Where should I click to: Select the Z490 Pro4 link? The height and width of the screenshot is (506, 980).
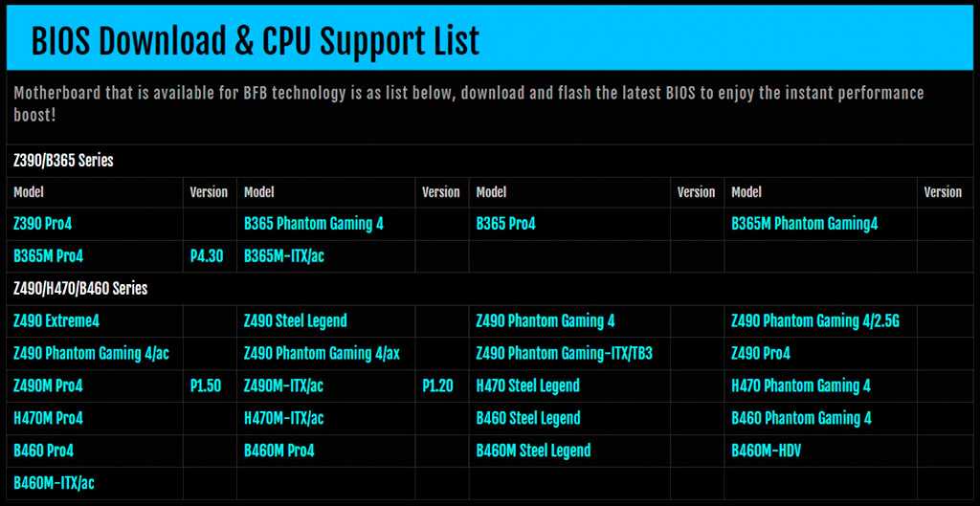point(761,354)
